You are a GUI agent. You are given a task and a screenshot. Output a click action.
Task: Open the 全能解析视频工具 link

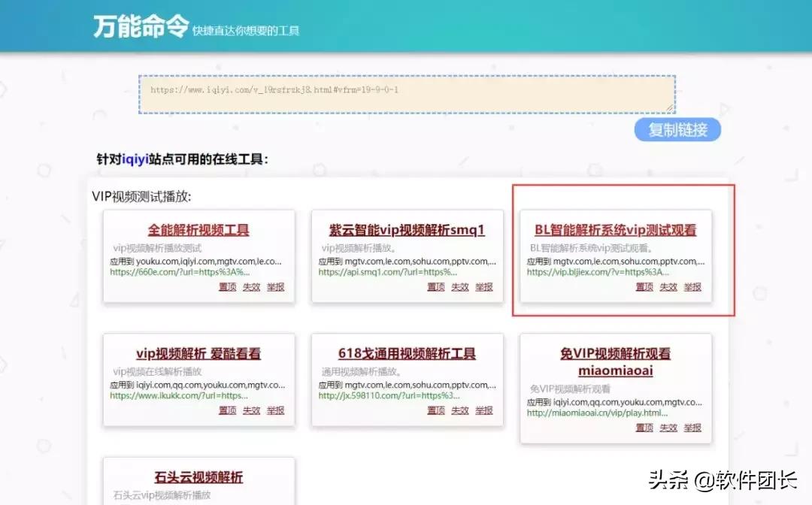(197, 231)
